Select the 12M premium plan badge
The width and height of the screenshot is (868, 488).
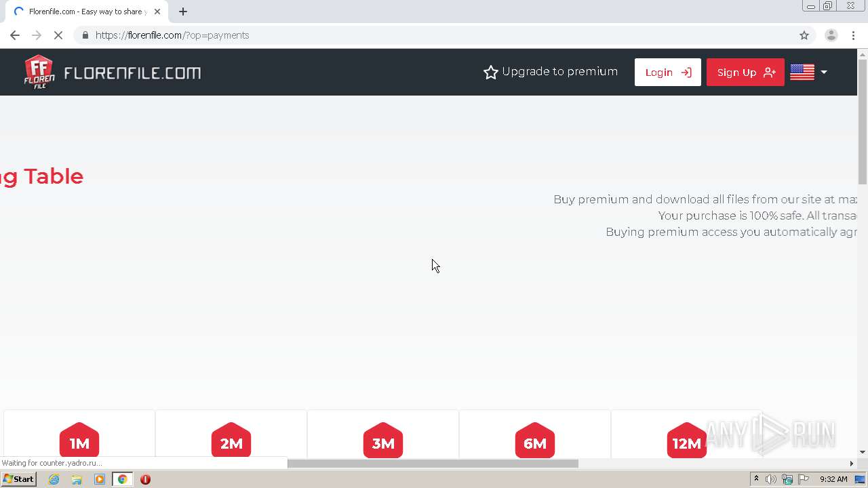click(687, 441)
